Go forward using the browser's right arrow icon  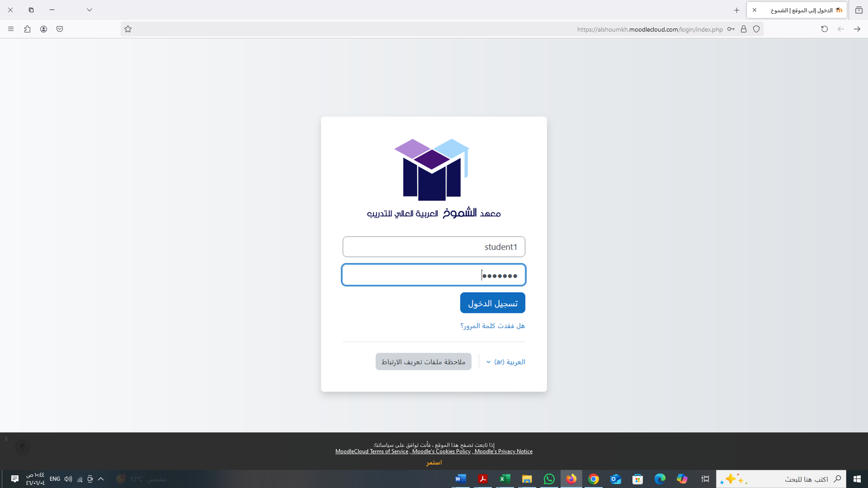[x=857, y=29]
